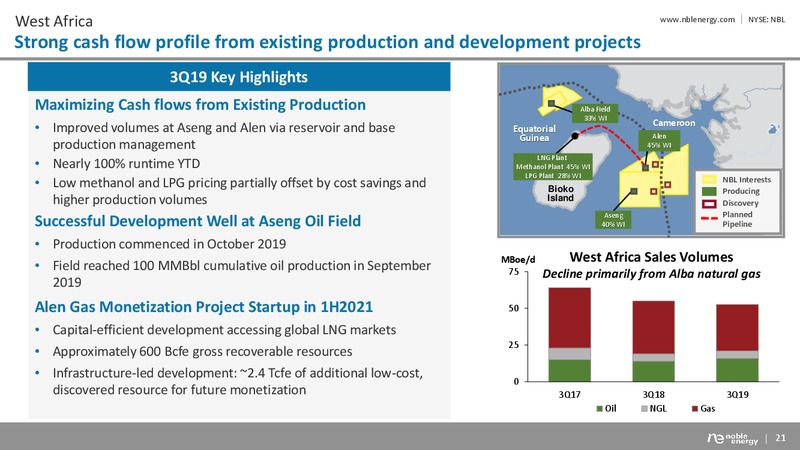Click the gray NGL legend marker
Screen dimensions: 800x450
point(644,409)
